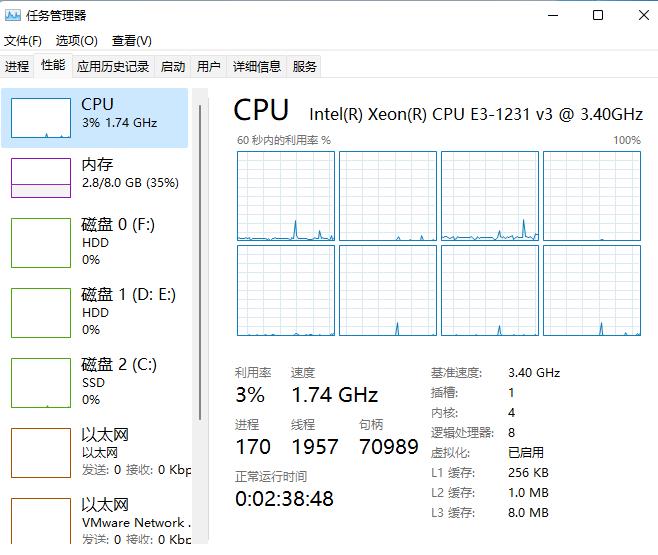Switch to the 服务 tab

pos(305,67)
